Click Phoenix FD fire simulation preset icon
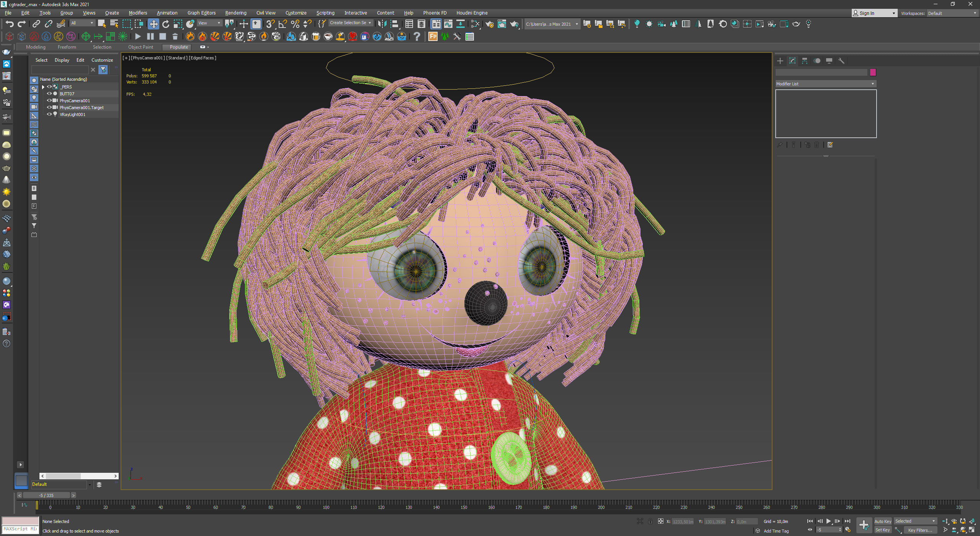The height and width of the screenshot is (536, 980). pyautogui.click(x=190, y=36)
